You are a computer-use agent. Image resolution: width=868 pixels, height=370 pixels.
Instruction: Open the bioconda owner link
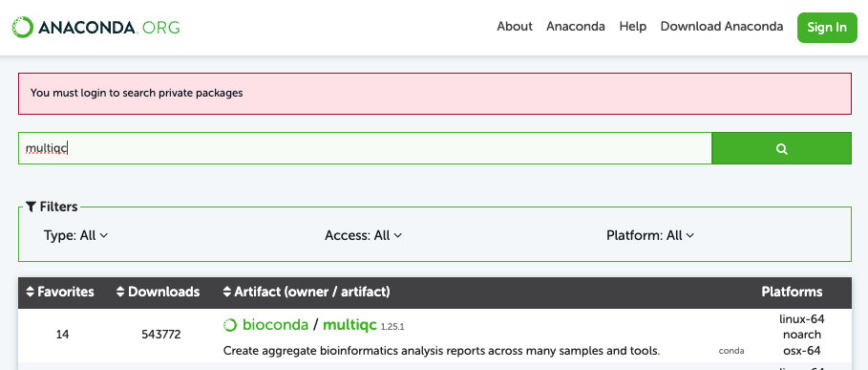click(x=275, y=325)
